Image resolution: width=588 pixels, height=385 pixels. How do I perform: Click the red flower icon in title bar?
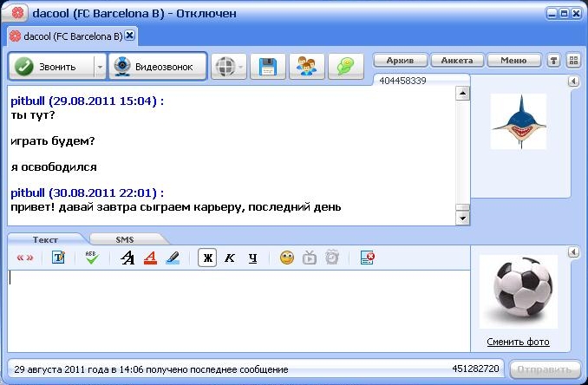(x=17, y=13)
